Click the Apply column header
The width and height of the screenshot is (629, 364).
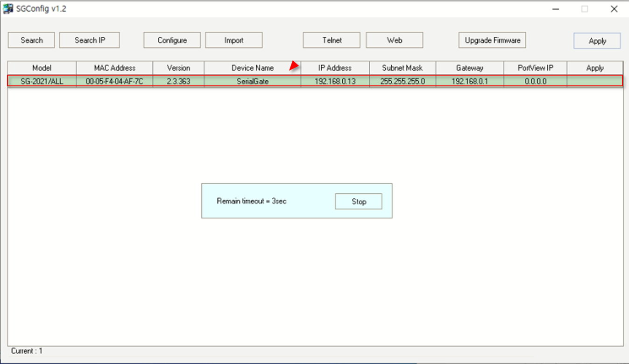(x=595, y=68)
